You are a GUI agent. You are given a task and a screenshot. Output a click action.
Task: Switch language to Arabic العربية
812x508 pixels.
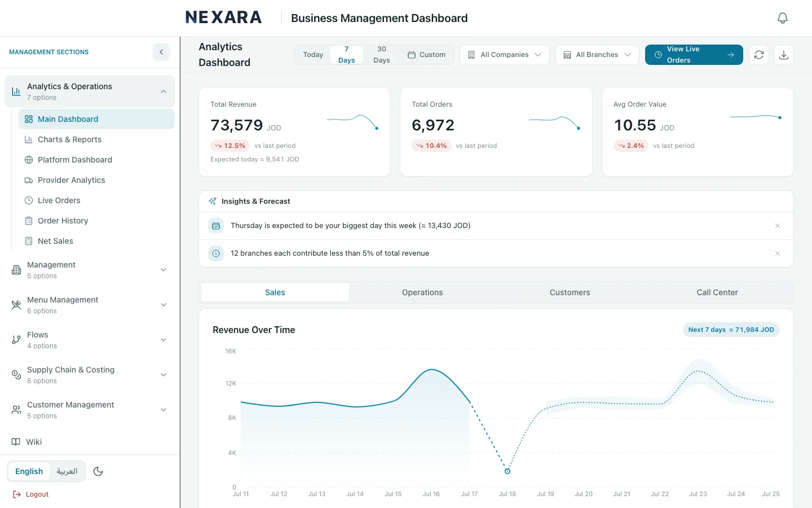(x=67, y=471)
